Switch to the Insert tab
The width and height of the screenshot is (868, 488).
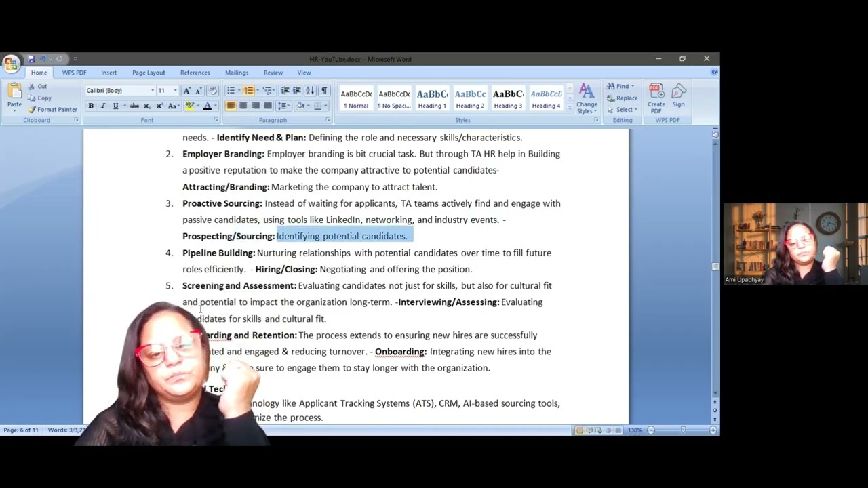point(108,73)
